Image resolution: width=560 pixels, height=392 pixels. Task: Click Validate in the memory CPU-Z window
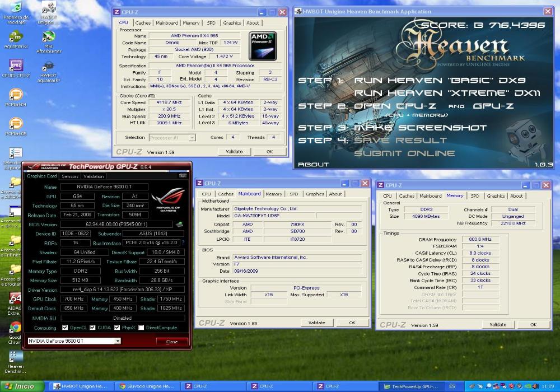point(498,325)
